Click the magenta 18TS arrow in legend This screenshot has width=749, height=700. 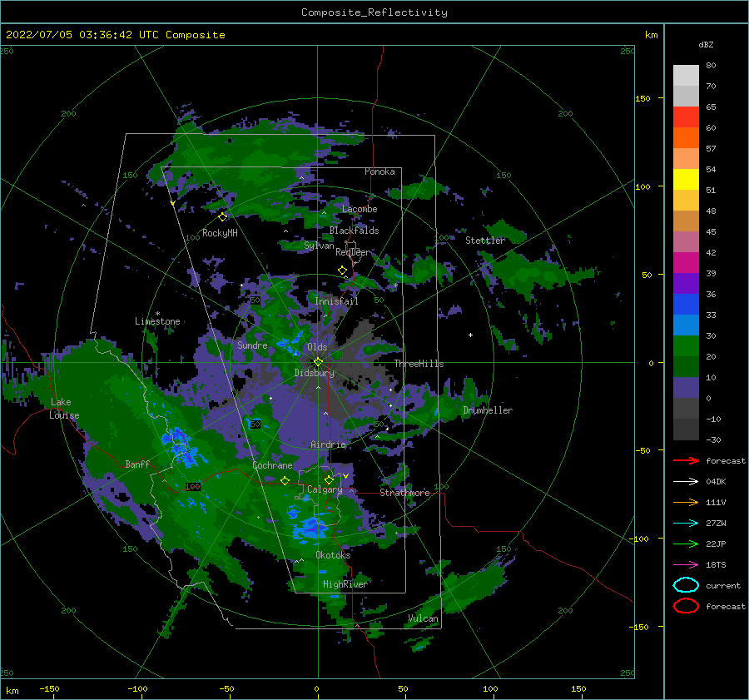coord(686,565)
